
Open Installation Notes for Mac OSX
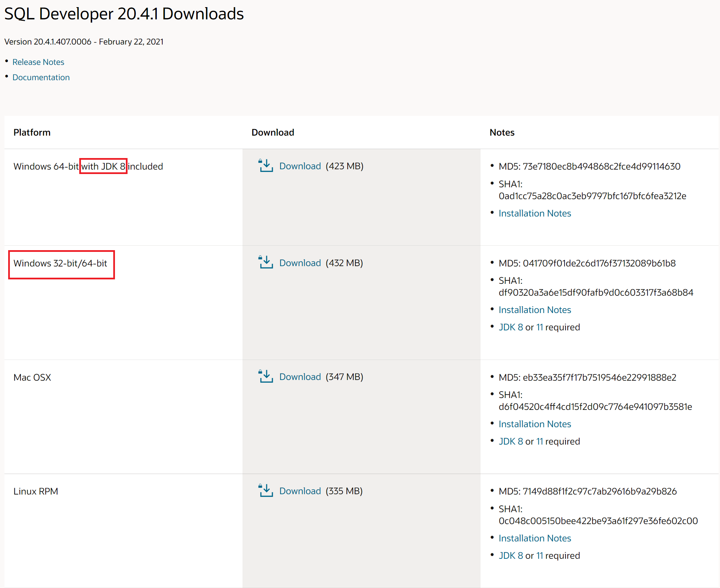[x=535, y=424]
